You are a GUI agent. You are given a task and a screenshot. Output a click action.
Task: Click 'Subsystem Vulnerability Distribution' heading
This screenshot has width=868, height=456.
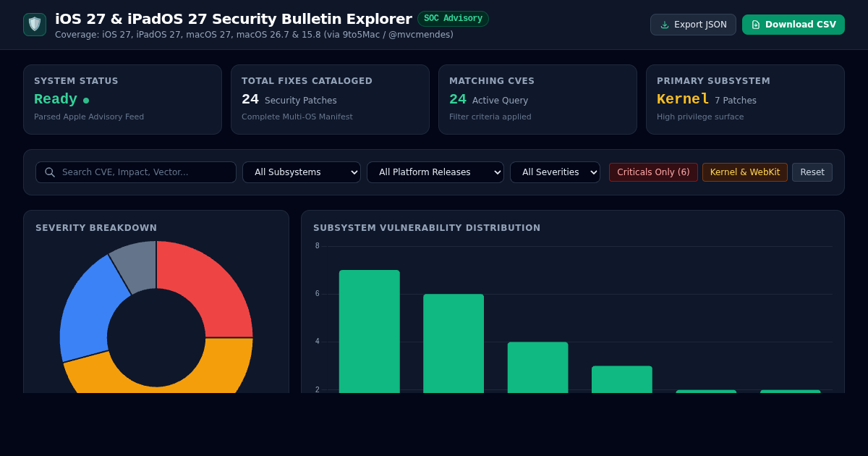[x=427, y=228]
